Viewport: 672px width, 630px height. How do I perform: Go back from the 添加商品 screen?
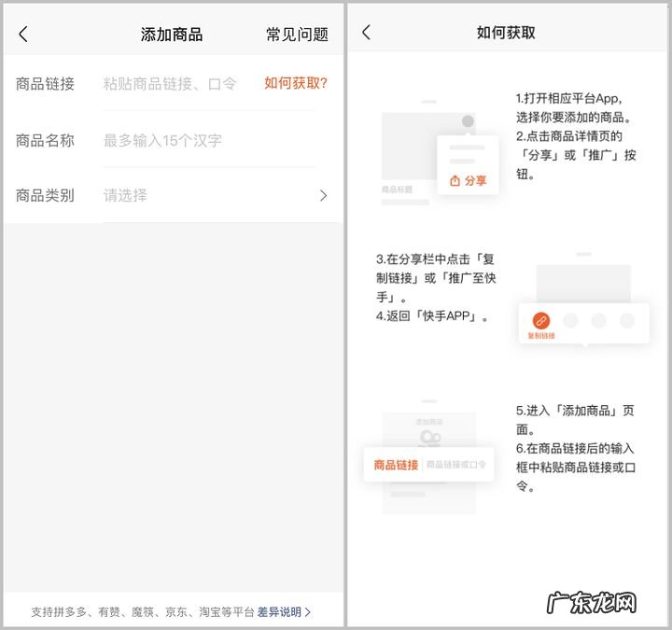click(x=23, y=35)
